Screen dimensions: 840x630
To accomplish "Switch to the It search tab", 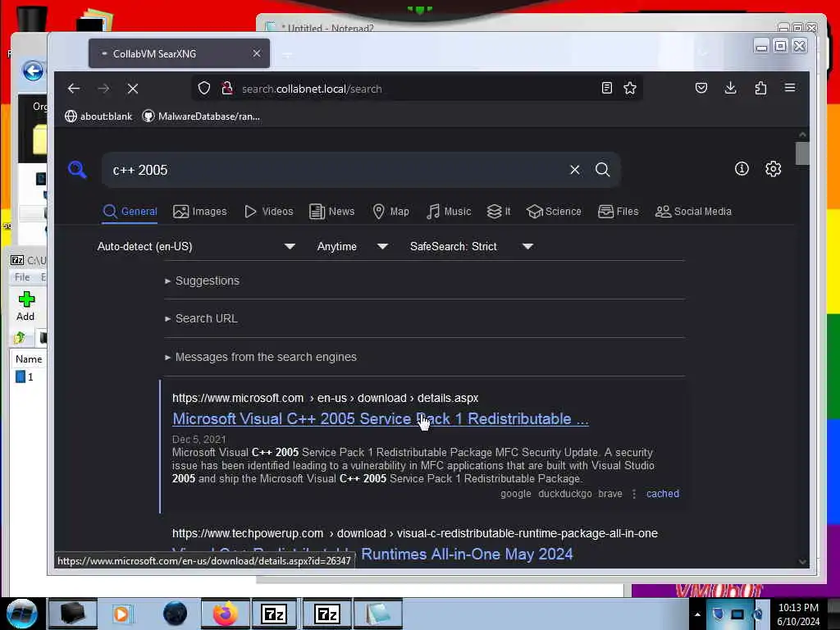I will point(499,211).
